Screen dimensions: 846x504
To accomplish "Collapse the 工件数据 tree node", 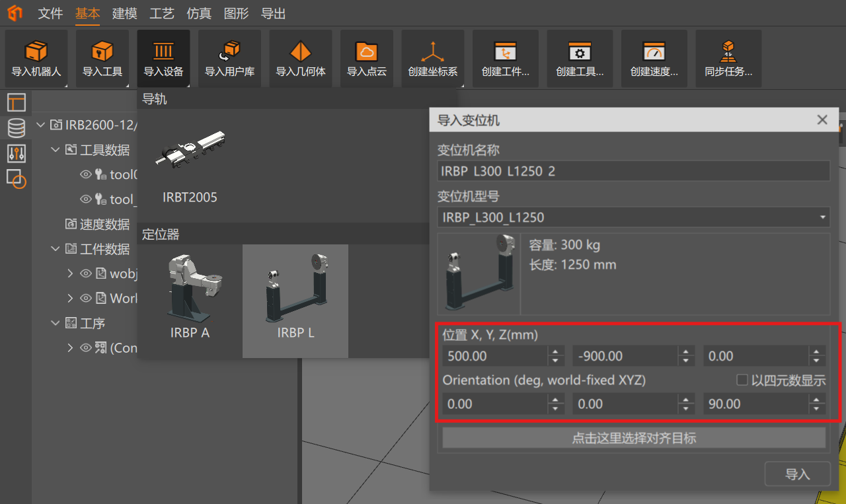I will (56, 249).
